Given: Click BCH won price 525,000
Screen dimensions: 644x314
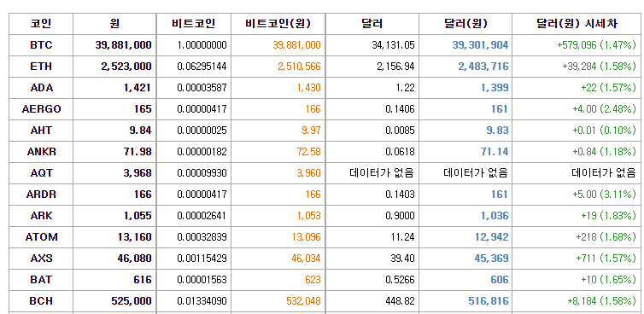Looking at the screenshot, I should 132,301.
